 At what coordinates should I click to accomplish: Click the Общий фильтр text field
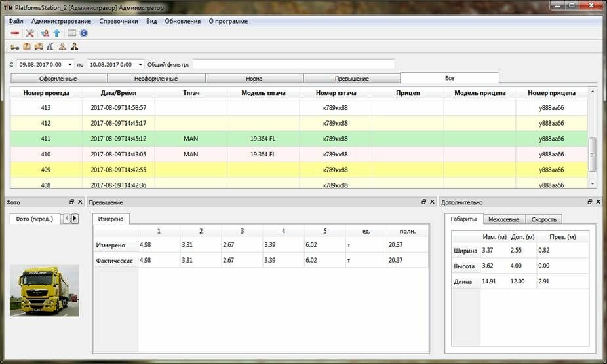point(293,64)
